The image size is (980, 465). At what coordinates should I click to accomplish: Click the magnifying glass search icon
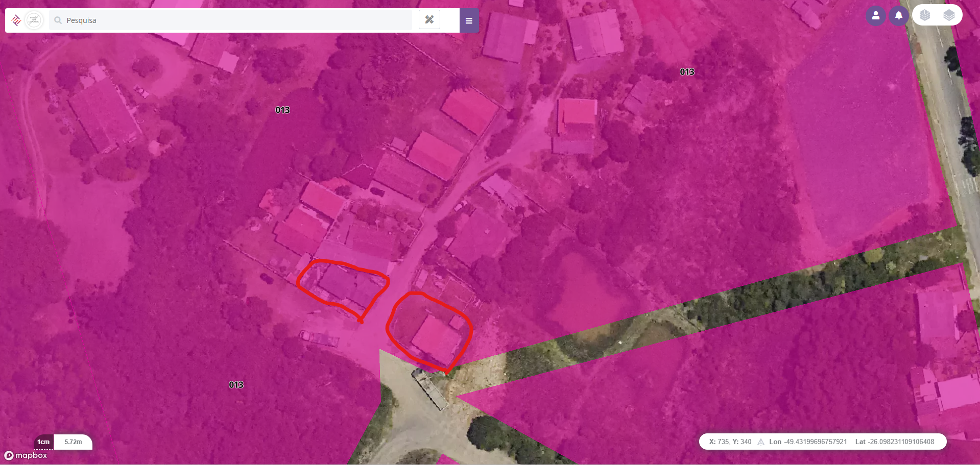[x=58, y=20]
